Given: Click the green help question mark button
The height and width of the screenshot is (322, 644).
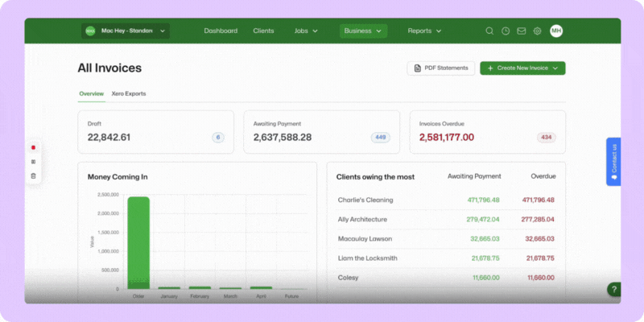Looking at the screenshot, I should click(613, 289).
